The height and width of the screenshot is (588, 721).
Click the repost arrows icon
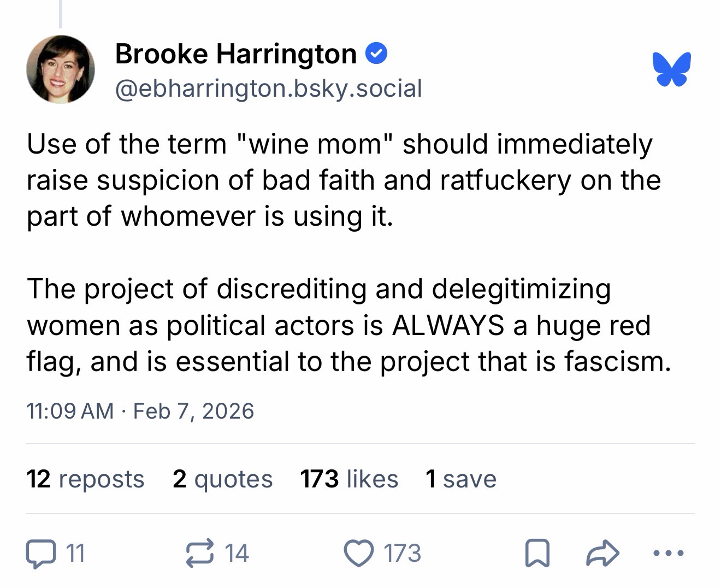(201, 553)
